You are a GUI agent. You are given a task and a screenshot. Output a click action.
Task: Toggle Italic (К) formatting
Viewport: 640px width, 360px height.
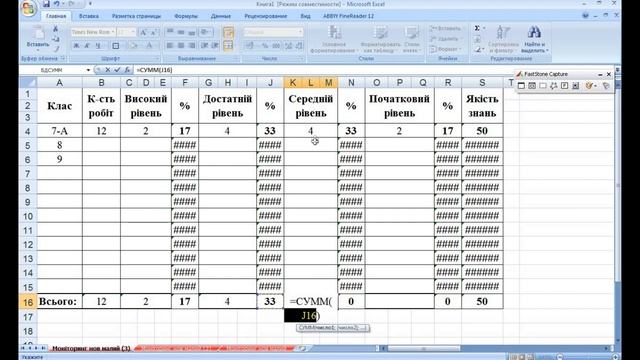(x=87, y=46)
